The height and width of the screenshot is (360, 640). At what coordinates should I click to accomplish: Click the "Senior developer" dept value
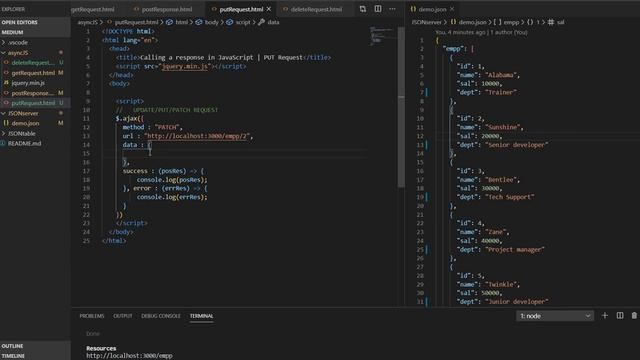click(x=516, y=145)
